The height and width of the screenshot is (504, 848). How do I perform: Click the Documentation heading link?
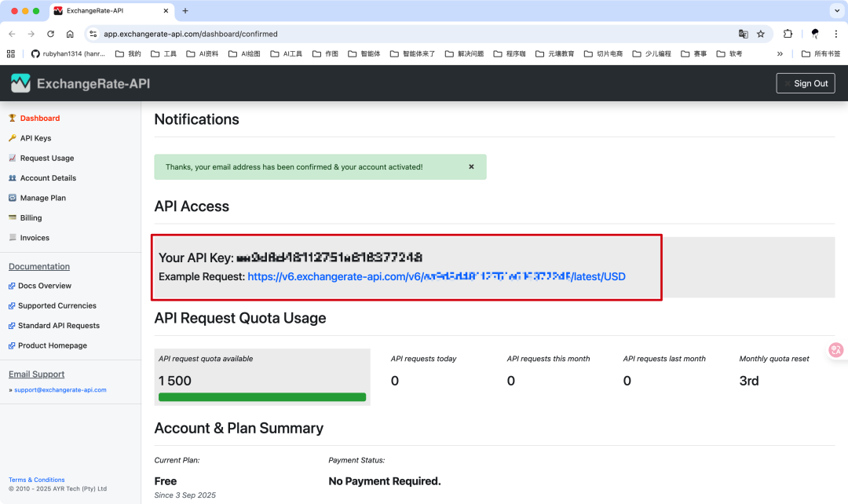[x=39, y=267]
